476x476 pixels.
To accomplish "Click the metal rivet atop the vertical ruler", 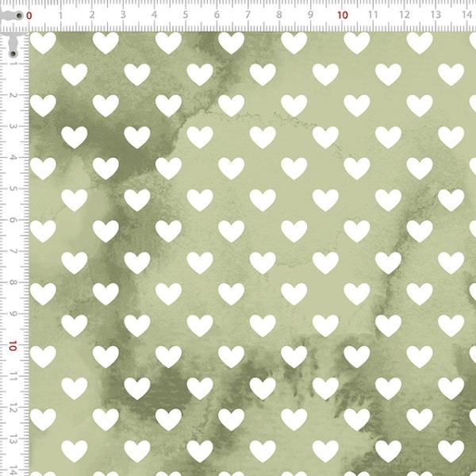I will click(13, 54).
